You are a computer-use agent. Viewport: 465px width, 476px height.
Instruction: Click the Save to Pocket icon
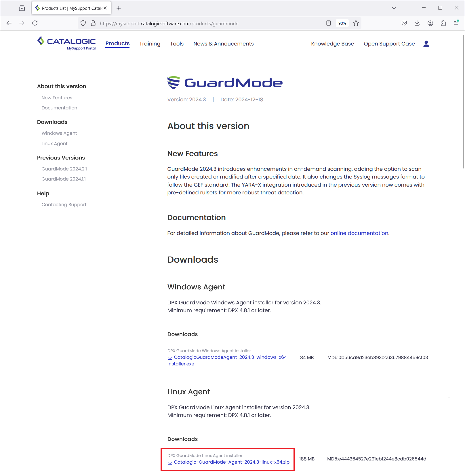(x=404, y=23)
